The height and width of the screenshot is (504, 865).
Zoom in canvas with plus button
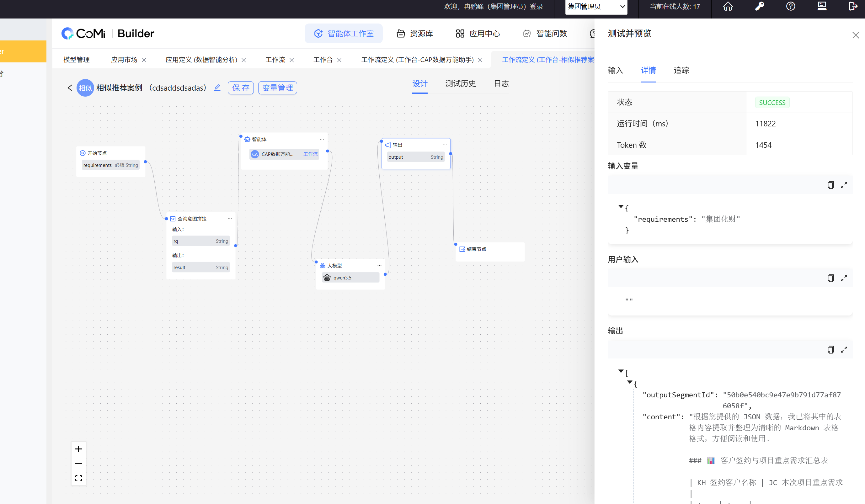click(79, 449)
